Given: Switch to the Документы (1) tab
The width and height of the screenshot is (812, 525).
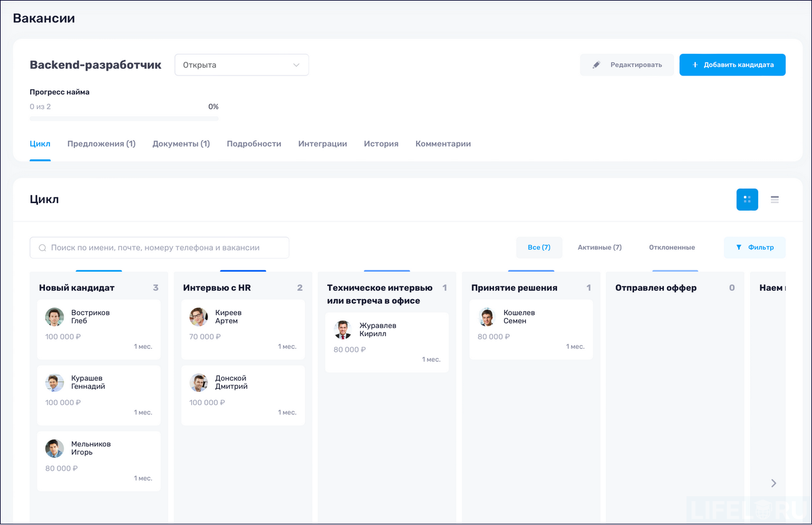Looking at the screenshot, I should (181, 144).
